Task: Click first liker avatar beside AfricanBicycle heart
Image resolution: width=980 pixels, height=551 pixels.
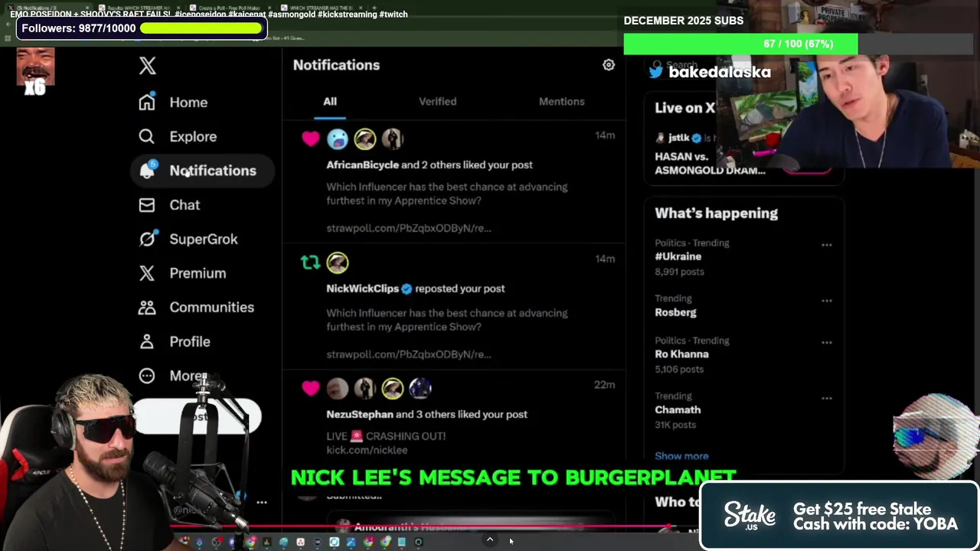Action: tap(338, 139)
